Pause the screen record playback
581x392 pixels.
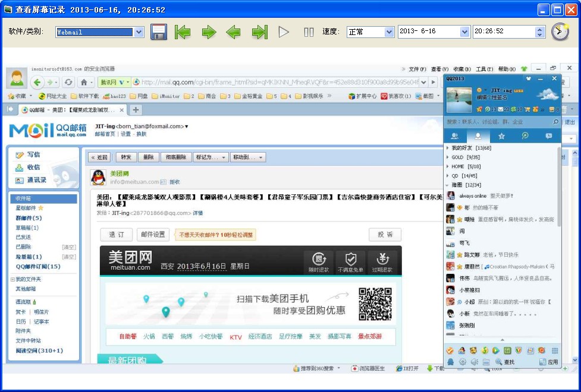(309, 32)
